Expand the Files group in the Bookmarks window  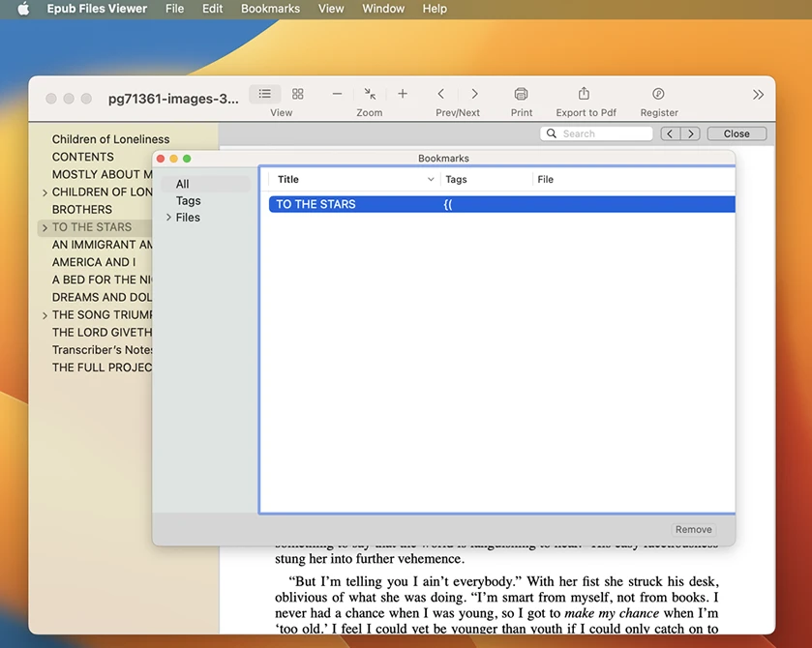[168, 217]
